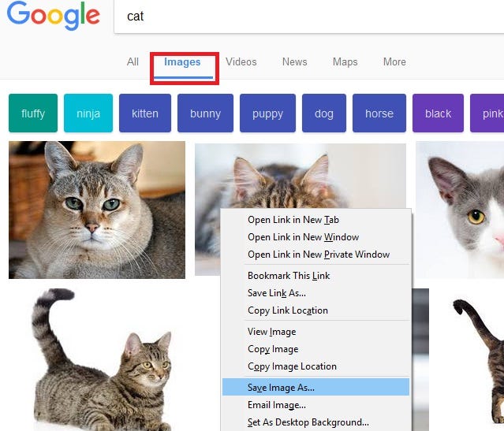Select the ninja suggestion chip
This screenshot has width=504, height=431.
click(x=88, y=113)
